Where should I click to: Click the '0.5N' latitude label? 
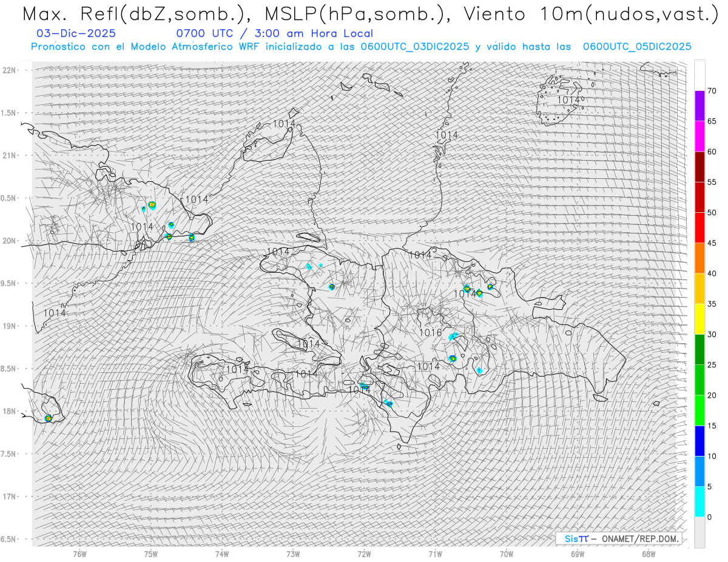click(8, 198)
